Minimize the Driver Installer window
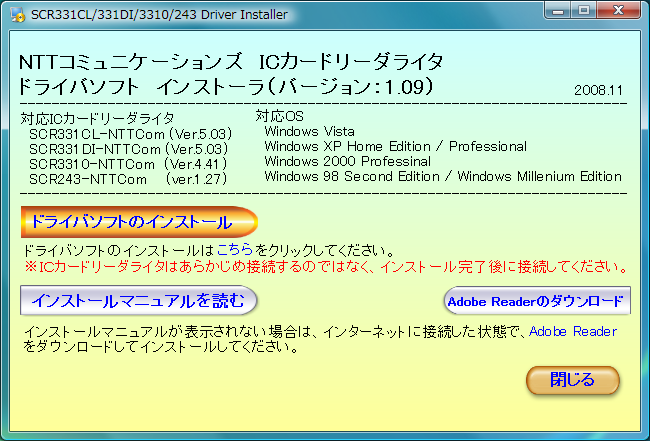650x441 pixels. (558, 11)
